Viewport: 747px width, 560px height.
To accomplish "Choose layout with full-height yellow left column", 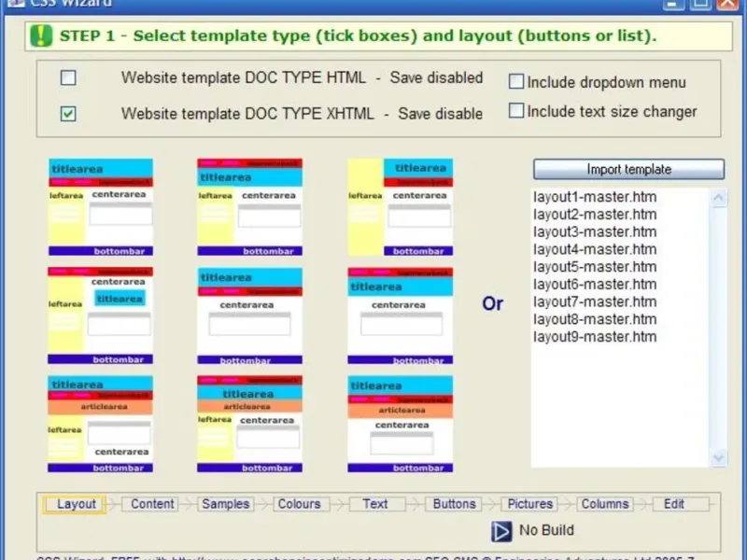I will pos(401,207).
